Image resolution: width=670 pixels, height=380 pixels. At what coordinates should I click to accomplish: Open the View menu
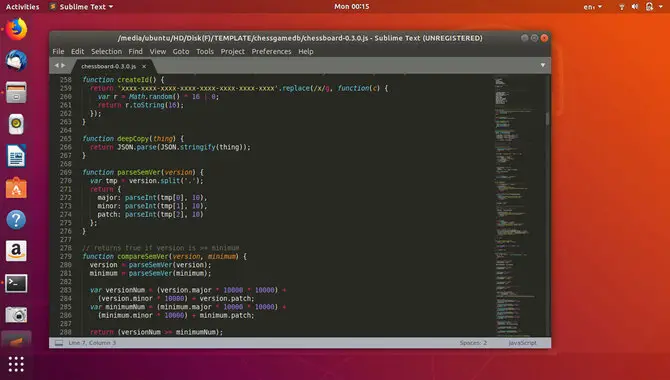tap(158, 51)
